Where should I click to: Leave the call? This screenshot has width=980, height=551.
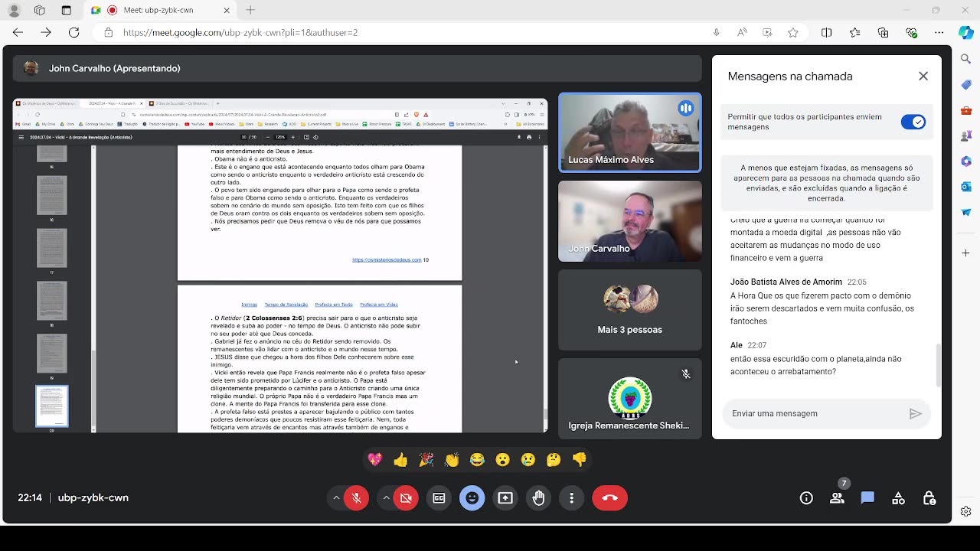click(609, 498)
